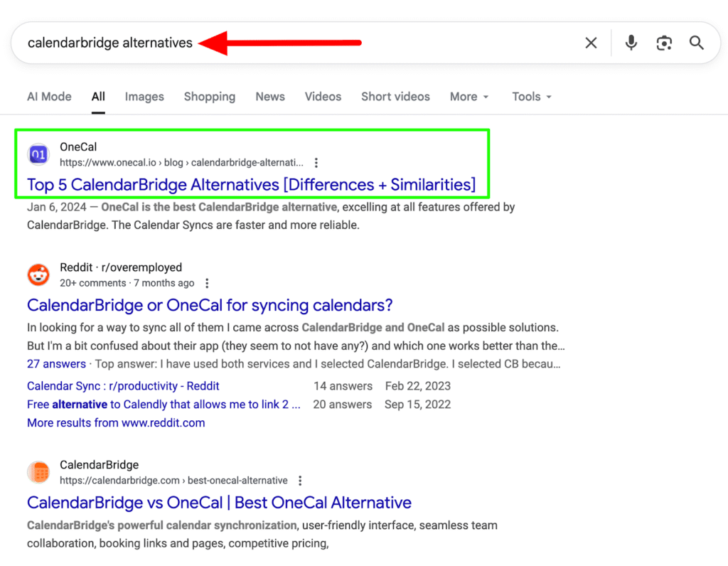
Task: Open three-dot menu for Reddit result
Action: (207, 283)
